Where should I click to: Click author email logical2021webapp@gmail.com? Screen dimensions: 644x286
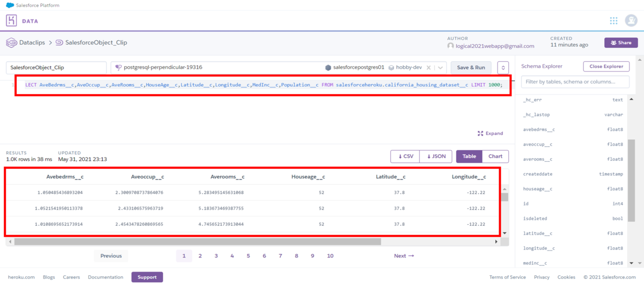coord(495,46)
